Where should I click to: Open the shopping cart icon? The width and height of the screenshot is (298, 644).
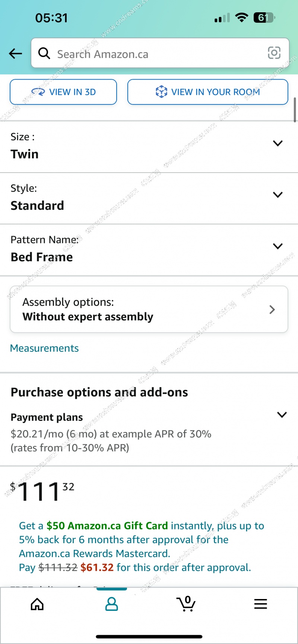pyautogui.click(x=186, y=603)
